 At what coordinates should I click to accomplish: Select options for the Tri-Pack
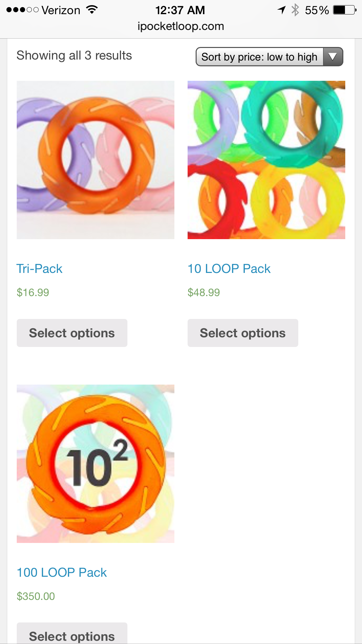[72, 333]
